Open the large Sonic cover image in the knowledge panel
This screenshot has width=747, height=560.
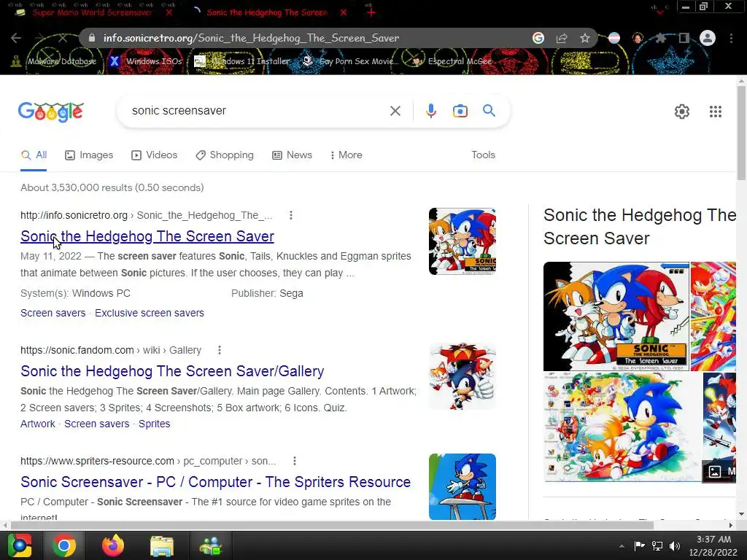click(616, 316)
